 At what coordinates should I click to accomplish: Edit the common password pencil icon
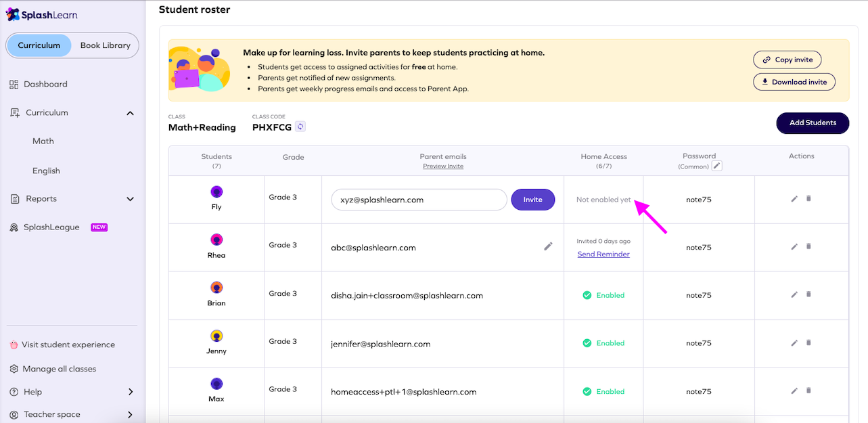tap(717, 166)
